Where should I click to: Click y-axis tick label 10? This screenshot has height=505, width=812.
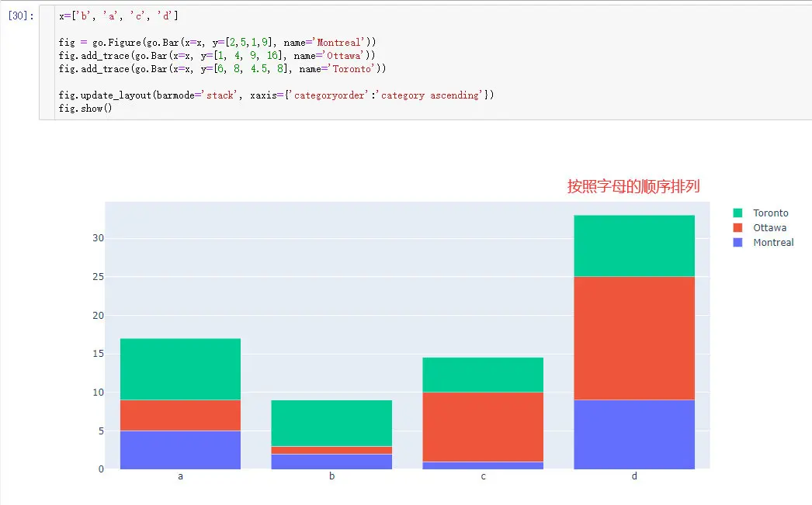pos(98,393)
